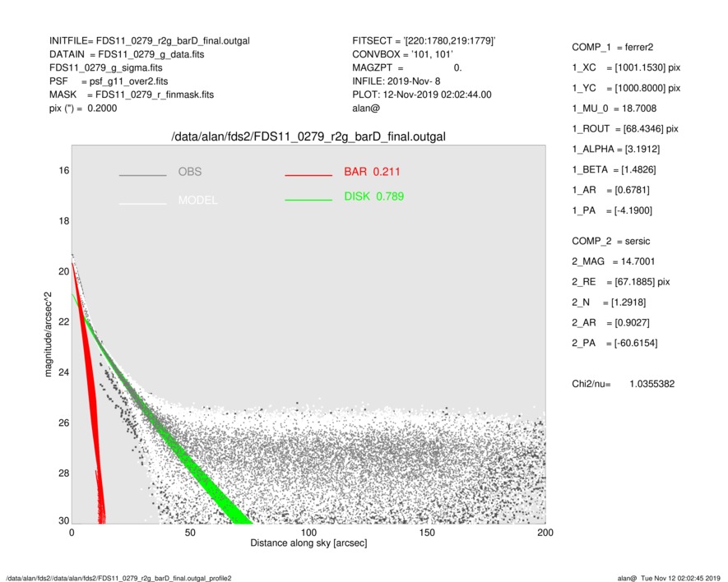The height and width of the screenshot is (582, 728).
Task: Click the 2_MAG = 14.7001 value
Action: click(x=614, y=261)
